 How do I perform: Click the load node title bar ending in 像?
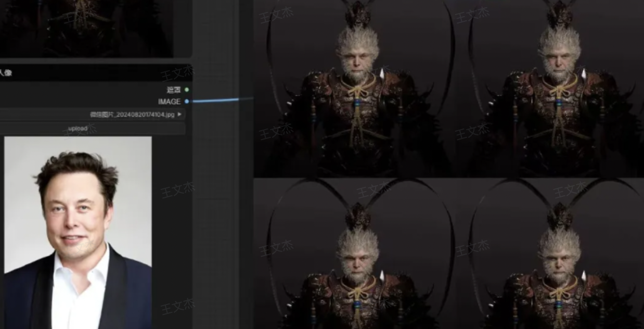(96, 73)
